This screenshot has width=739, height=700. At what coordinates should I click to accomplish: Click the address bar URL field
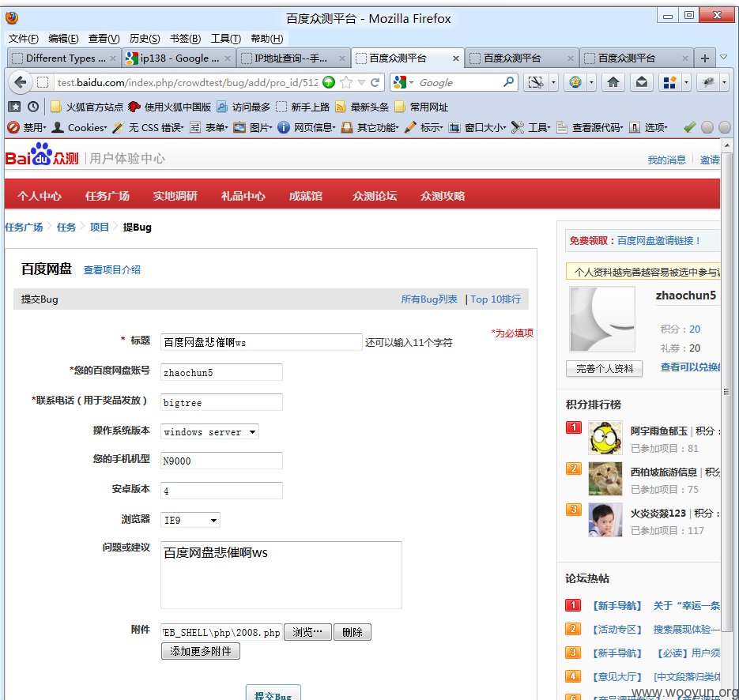pyautogui.click(x=189, y=82)
